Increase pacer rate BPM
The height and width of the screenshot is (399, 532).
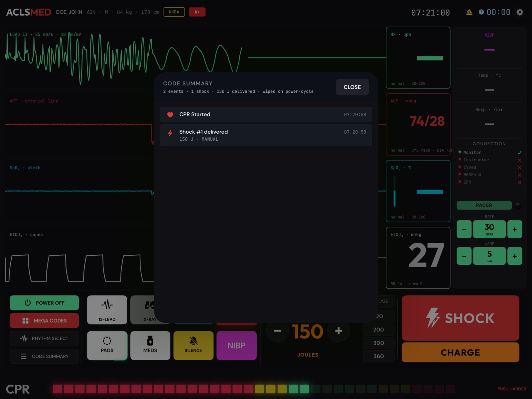click(x=515, y=229)
